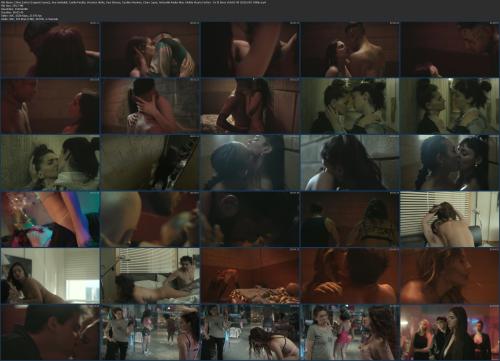Open bedroom thumbnail with man sitting on bed
This screenshot has height=361, width=500.
150,276
